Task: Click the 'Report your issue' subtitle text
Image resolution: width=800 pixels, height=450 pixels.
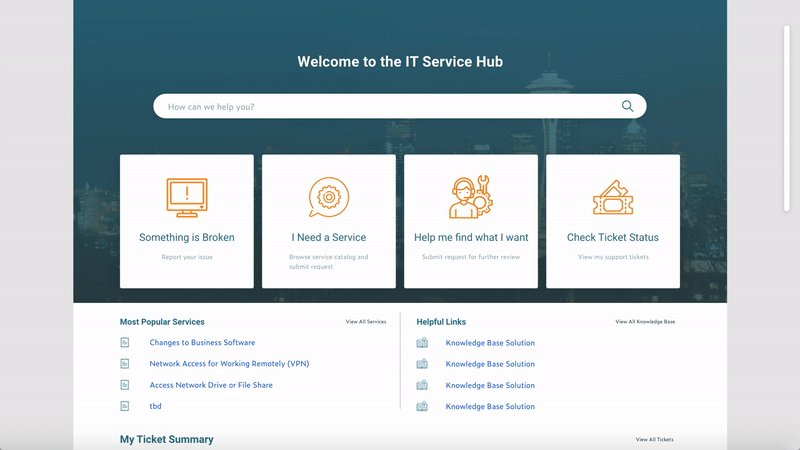Action: point(187,257)
